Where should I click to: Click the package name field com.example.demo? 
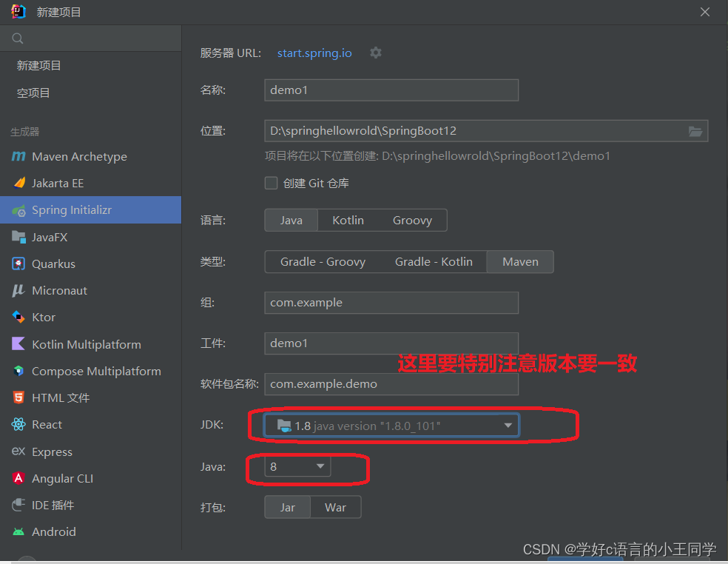point(391,384)
